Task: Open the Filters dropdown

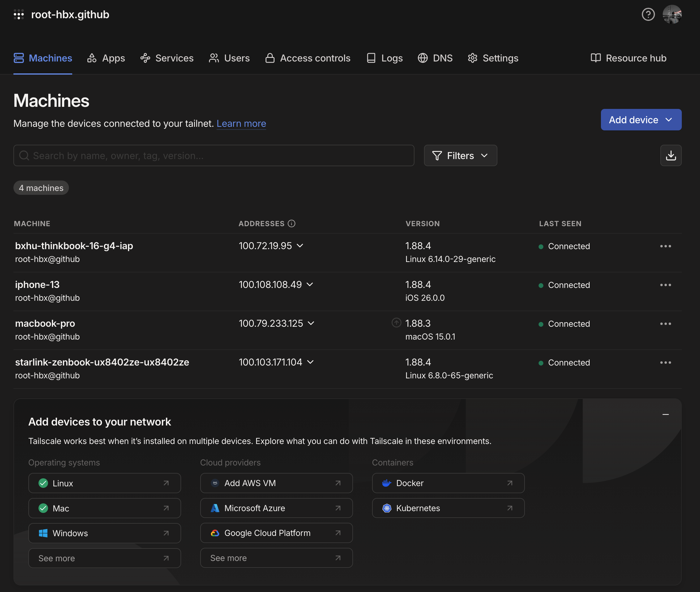Action: (x=460, y=155)
